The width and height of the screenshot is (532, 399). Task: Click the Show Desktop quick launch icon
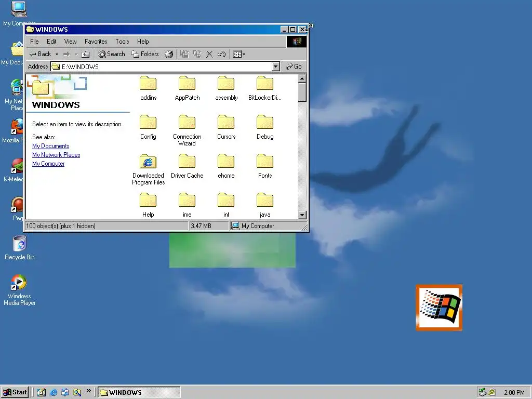point(42,392)
